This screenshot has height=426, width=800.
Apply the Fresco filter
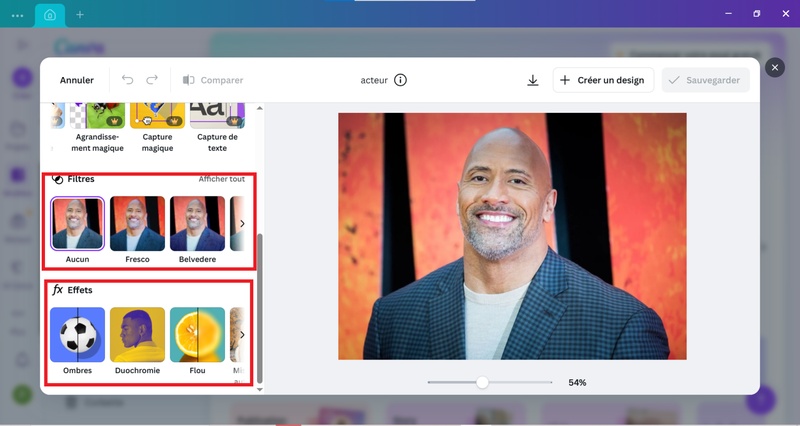(x=137, y=223)
